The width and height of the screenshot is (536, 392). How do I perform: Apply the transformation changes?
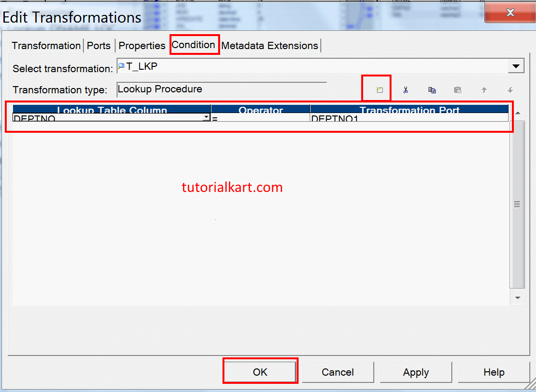[415, 372]
